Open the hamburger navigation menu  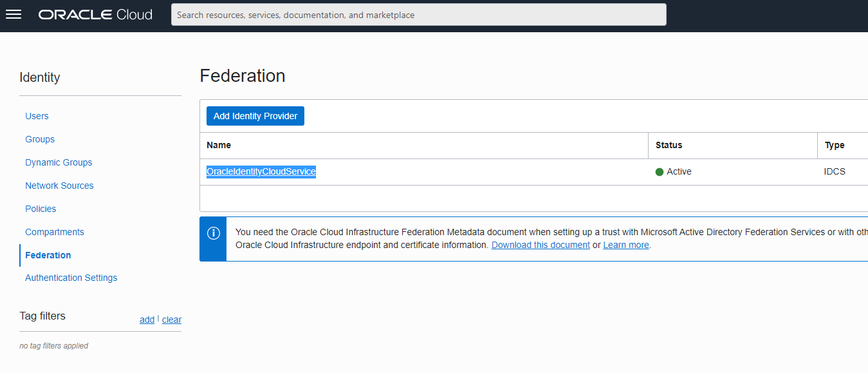[14, 15]
